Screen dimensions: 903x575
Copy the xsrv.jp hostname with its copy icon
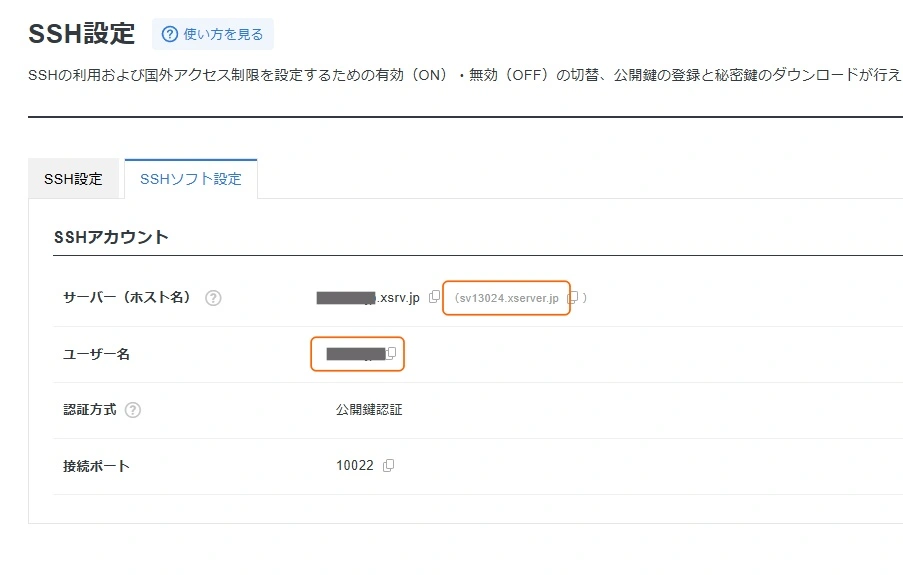click(x=434, y=297)
